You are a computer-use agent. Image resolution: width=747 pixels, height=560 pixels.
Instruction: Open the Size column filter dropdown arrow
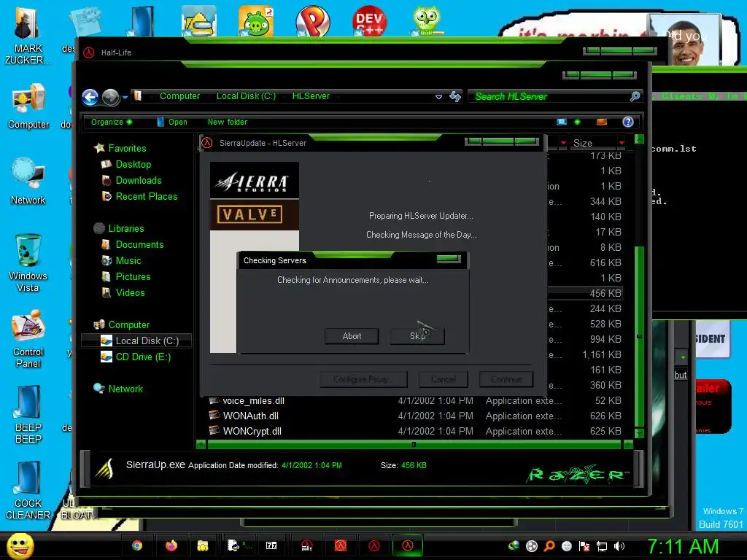622,143
